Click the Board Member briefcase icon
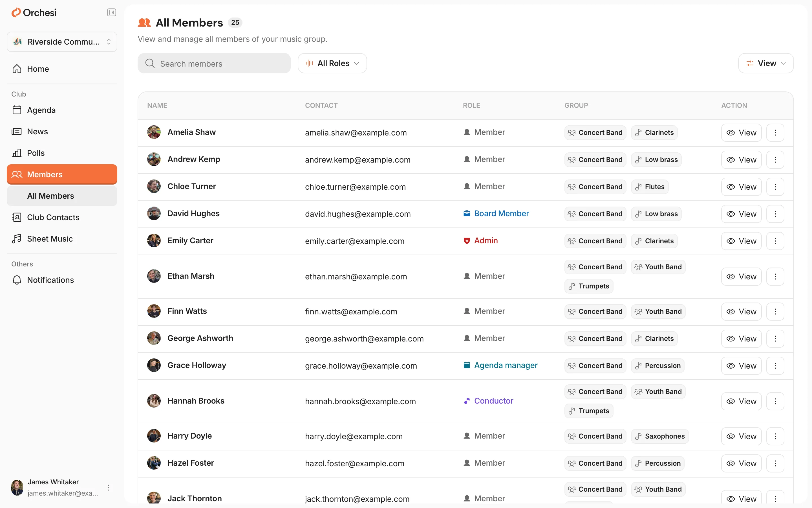The width and height of the screenshot is (812, 508). (466, 213)
